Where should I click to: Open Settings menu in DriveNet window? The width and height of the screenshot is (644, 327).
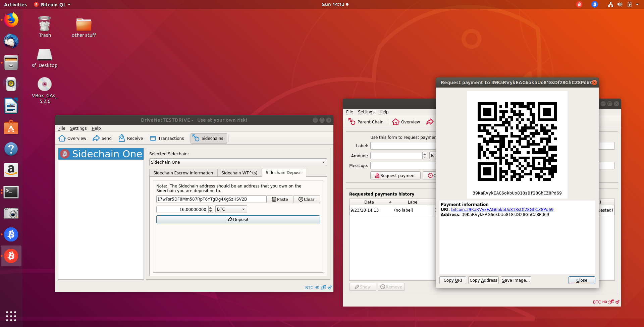(x=78, y=128)
